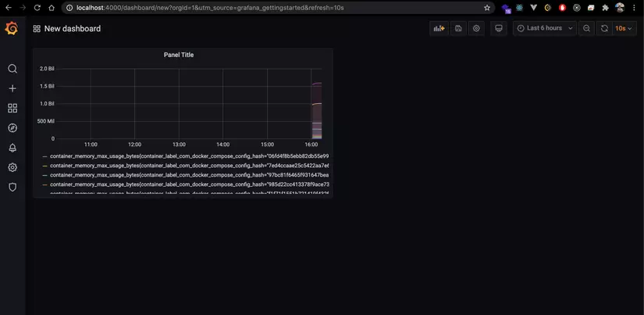644x315 pixels.
Task: Toggle the legend series with hash 97bc81f6465f
Action: (x=190, y=175)
